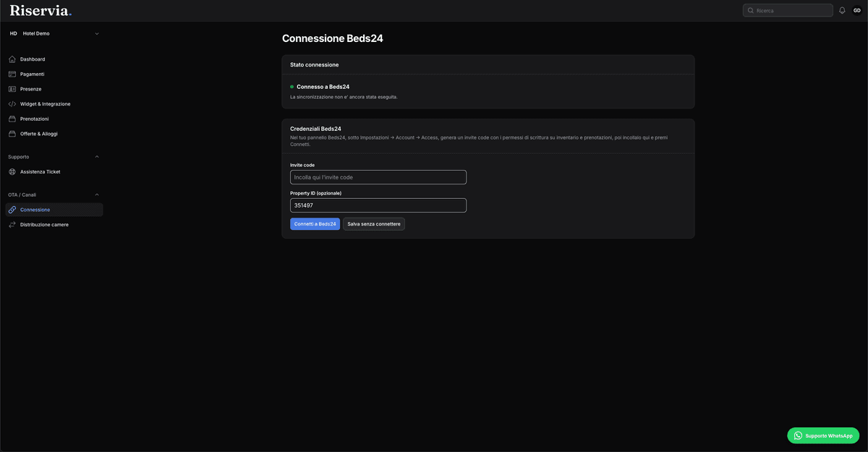
Task: Collapse the OTA / Canali section
Action: (54, 195)
